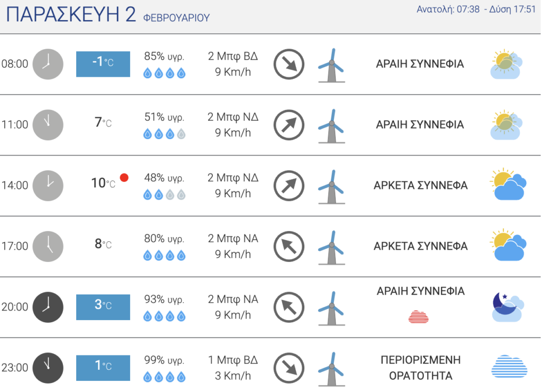Image resolution: width=542 pixels, height=392 pixels.
Task: Click the 08:00 clock icon
Action: pos(48,64)
